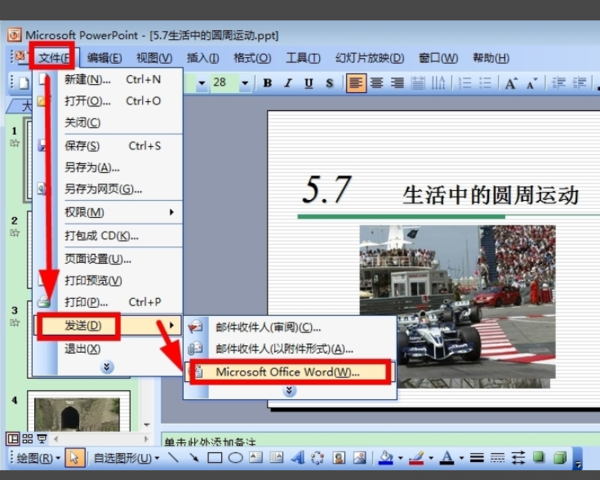Click the decrease indent icon
Viewport: 600px width, 480px height.
tap(559, 83)
